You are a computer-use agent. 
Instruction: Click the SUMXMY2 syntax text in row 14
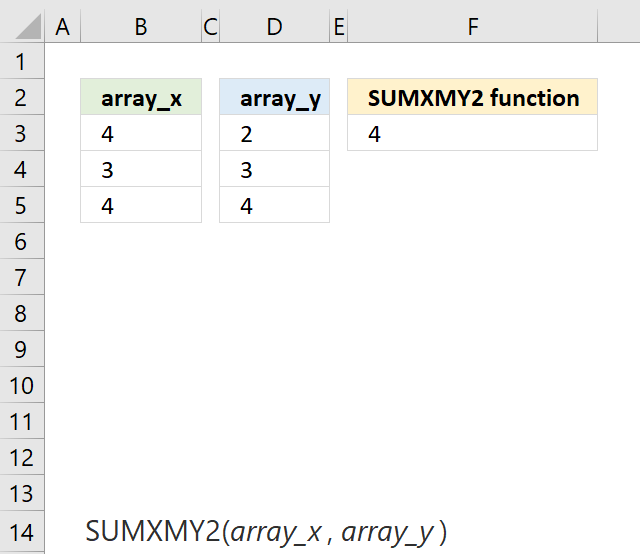click(x=266, y=532)
